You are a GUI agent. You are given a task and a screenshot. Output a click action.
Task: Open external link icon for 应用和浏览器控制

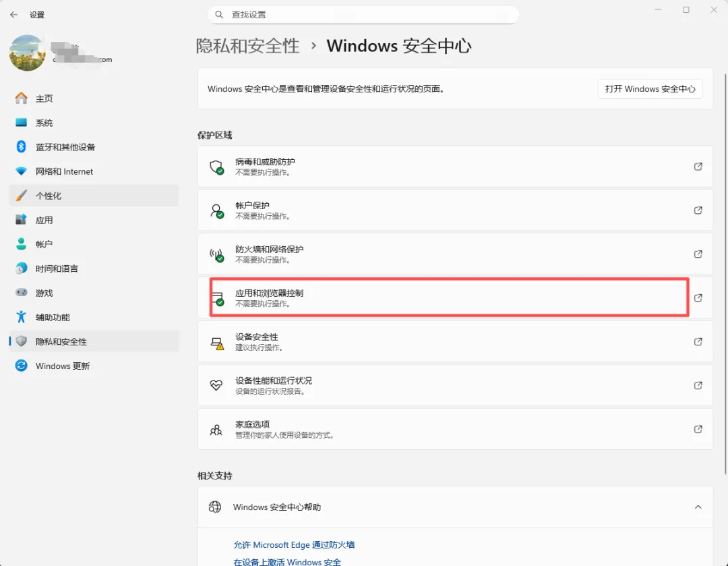(x=698, y=298)
